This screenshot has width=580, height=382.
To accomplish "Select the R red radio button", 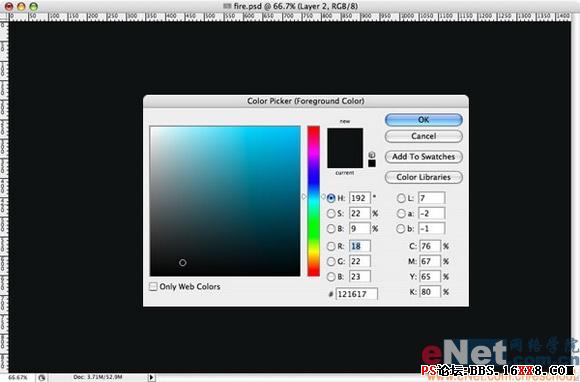I will (x=331, y=246).
